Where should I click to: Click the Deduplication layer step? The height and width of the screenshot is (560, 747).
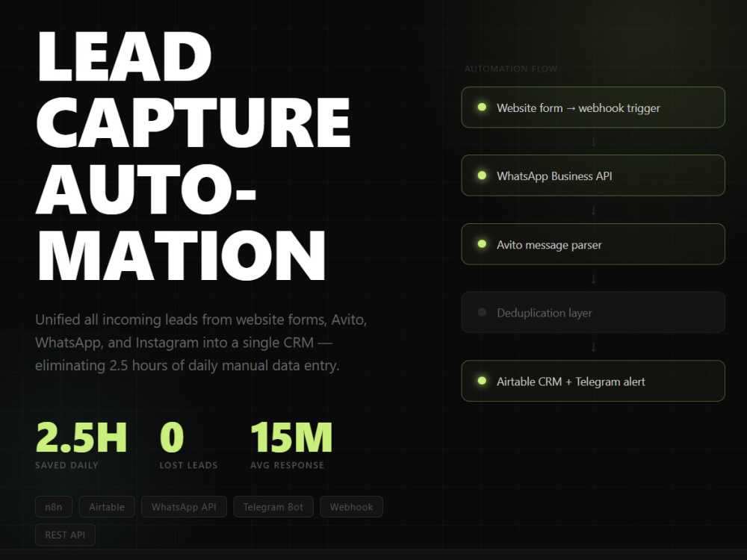coord(593,312)
